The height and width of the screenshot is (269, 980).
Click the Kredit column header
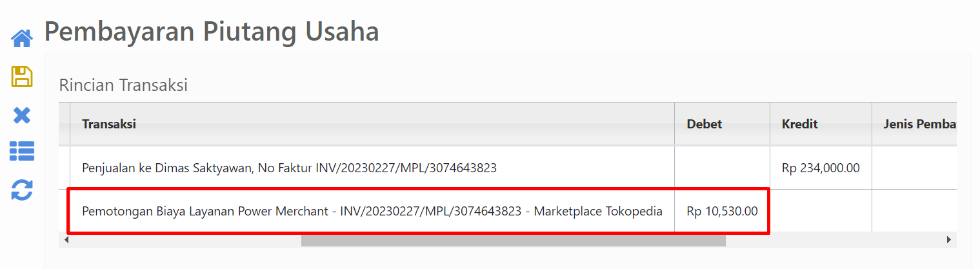[799, 125]
